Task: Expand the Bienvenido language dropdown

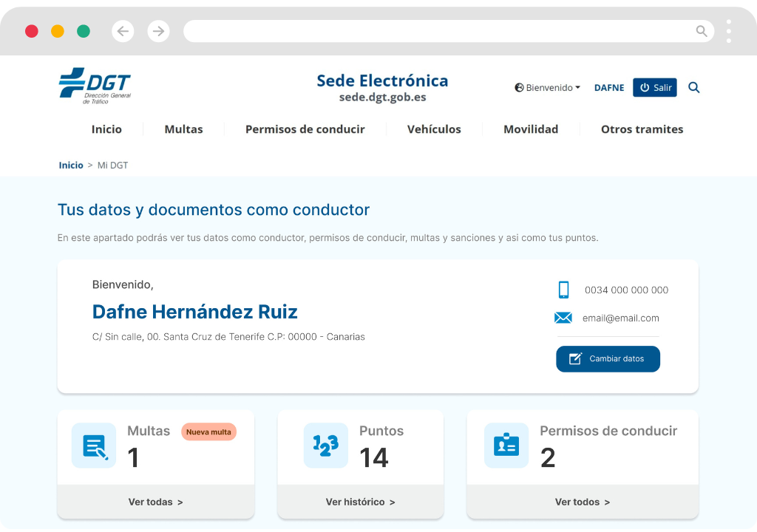Action: click(548, 87)
